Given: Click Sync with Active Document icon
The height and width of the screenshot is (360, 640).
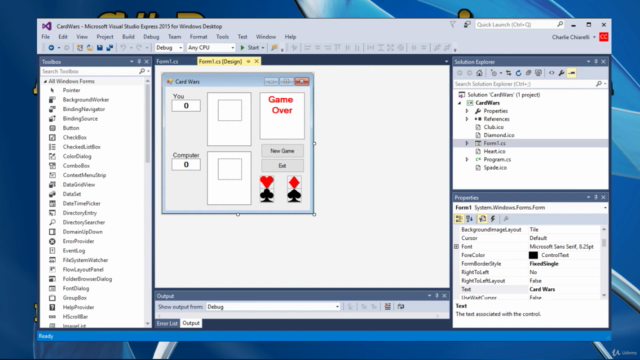Looking at the screenshot, I should tap(509, 73).
